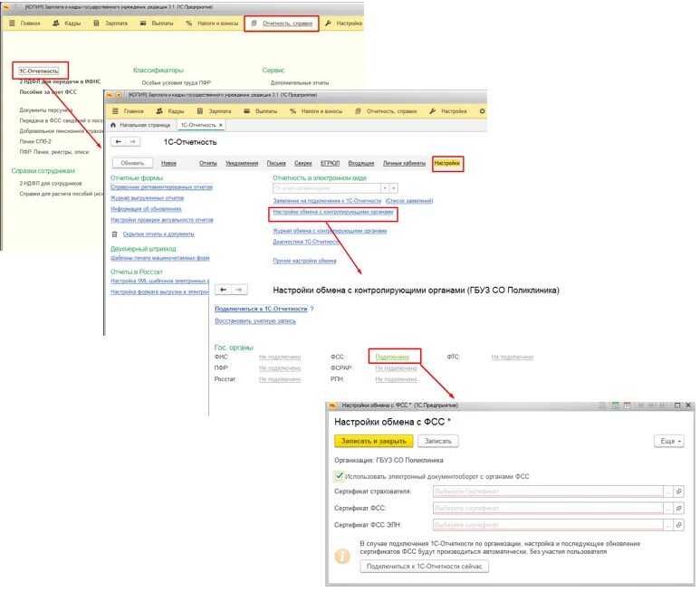Click the organization filter input field
This screenshot has height=591, width=700.
coord(327,188)
